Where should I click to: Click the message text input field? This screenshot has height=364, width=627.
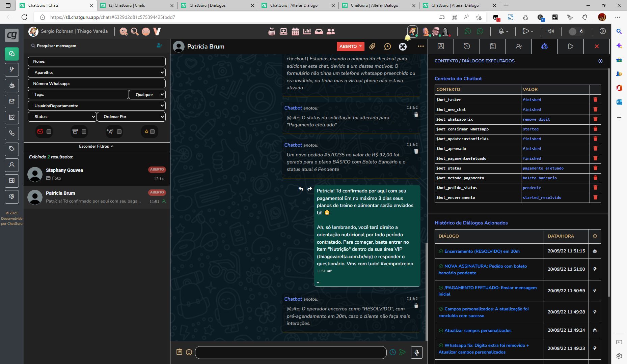point(290,353)
